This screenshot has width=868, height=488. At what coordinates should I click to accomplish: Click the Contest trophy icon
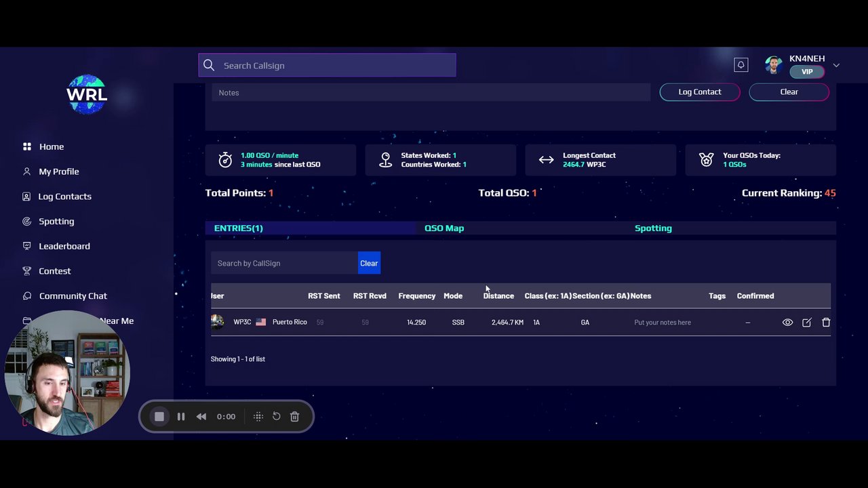[27, 271]
